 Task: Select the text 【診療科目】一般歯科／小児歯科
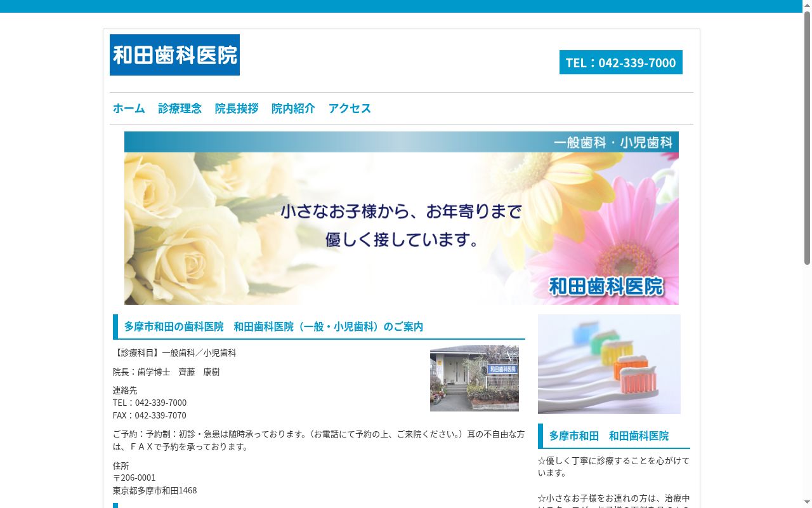click(x=174, y=353)
